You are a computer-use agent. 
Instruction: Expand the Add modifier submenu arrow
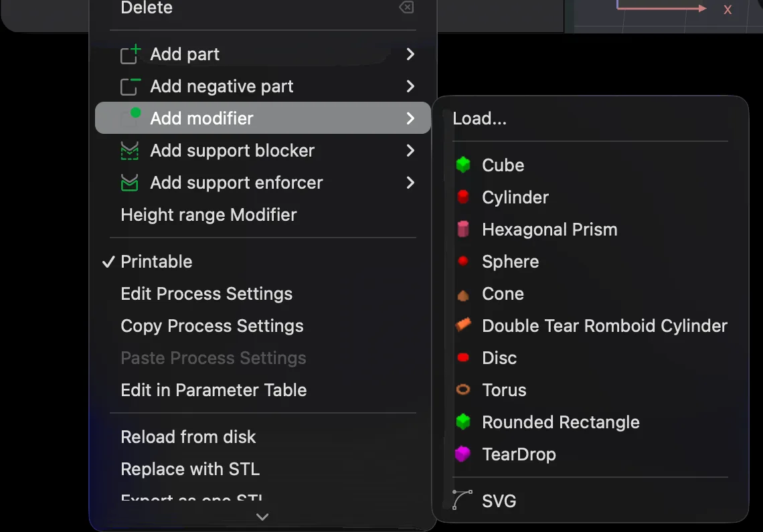410,118
